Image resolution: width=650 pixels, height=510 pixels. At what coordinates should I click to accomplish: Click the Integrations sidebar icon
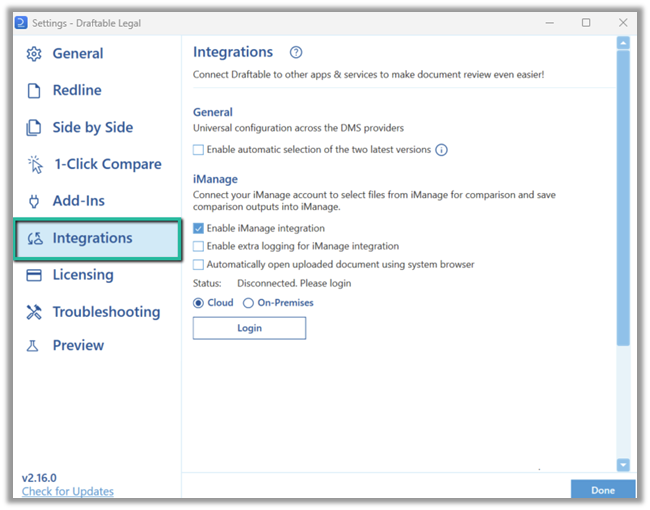(35, 238)
